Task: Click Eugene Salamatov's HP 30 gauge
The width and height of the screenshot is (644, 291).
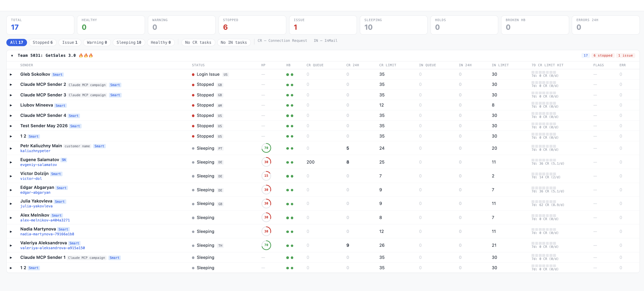Action: [266, 162]
